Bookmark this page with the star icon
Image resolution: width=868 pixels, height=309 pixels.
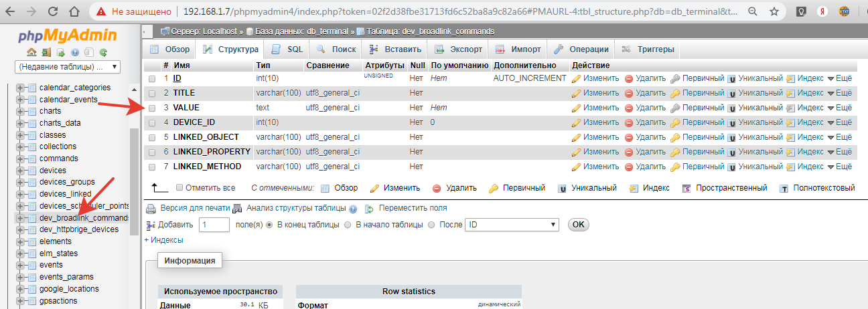click(x=774, y=11)
